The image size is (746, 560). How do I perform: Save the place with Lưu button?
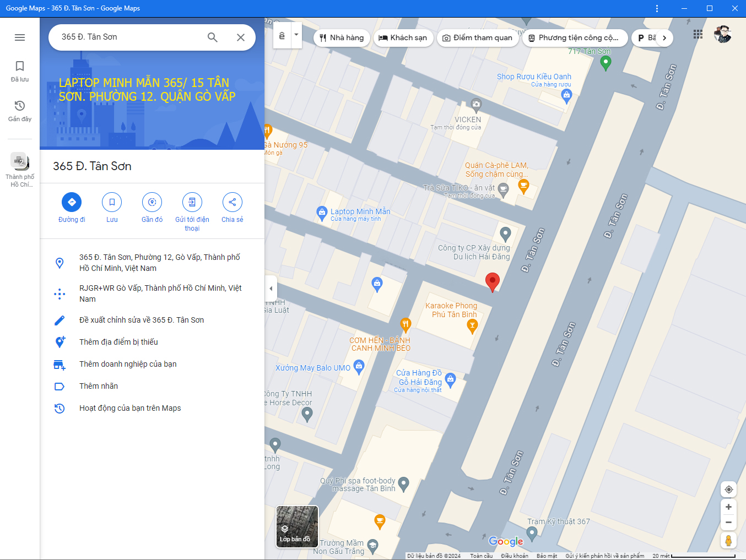point(112,208)
